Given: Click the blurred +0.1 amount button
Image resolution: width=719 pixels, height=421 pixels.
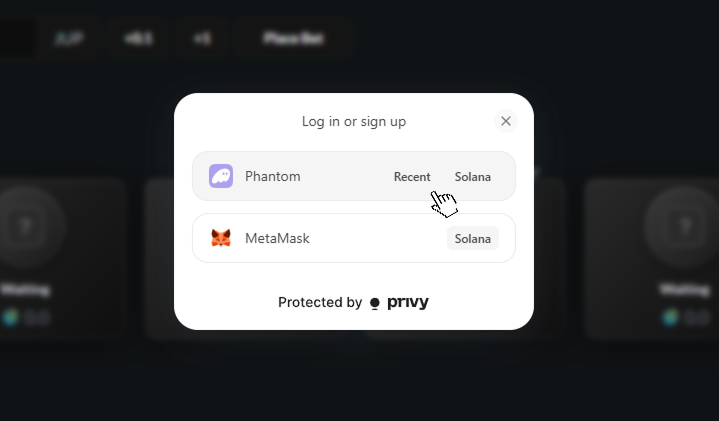Looking at the screenshot, I should pos(138,39).
